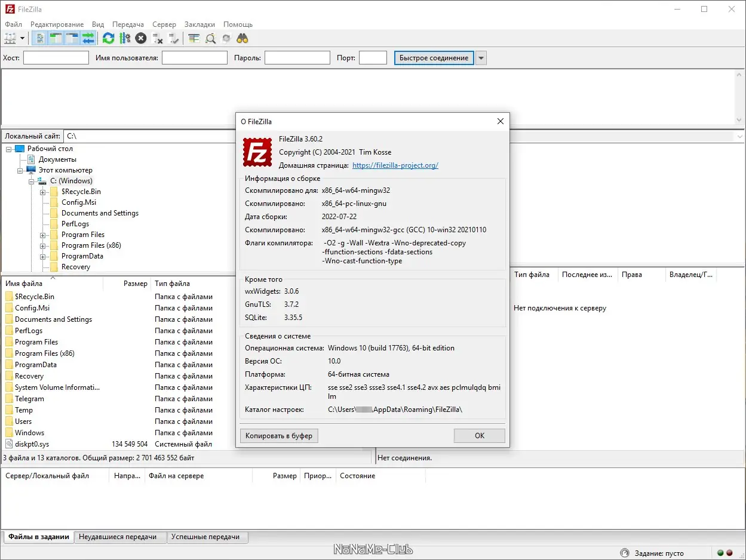746x560 pixels.
Task: Toggle the message log display
Action: pyautogui.click(x=40, y=38)
